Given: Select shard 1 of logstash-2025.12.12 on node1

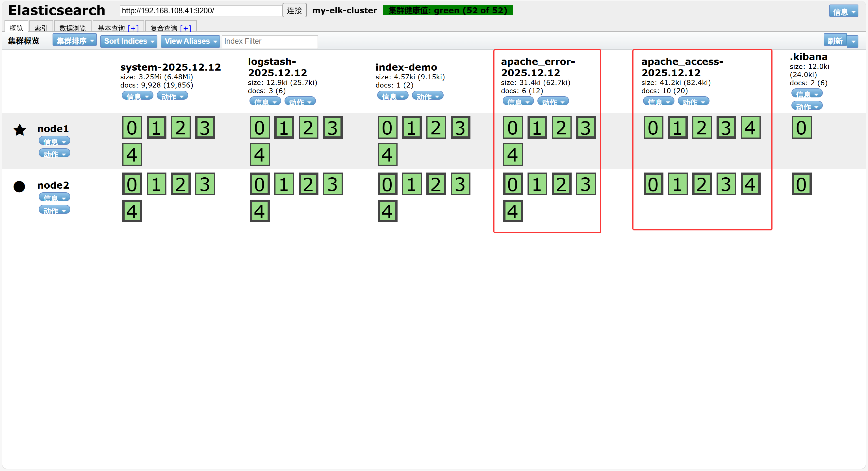Looking at the screenshot, I should point(284,128).
